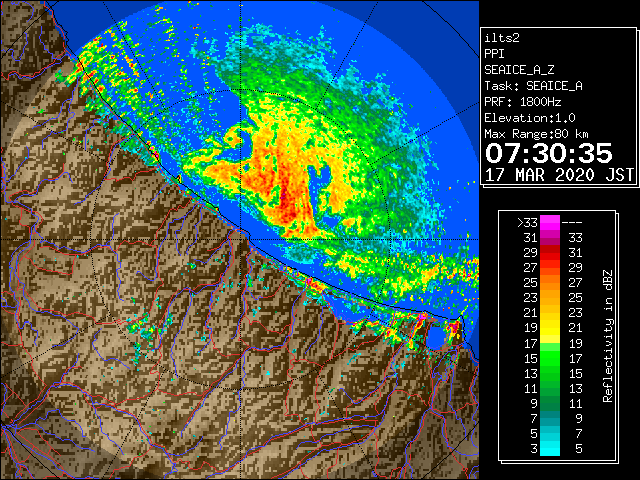Viewport: 640px width, 480px height.
Task: Click the cyan legend swatch beside '3'
Action: pos(550,449)
